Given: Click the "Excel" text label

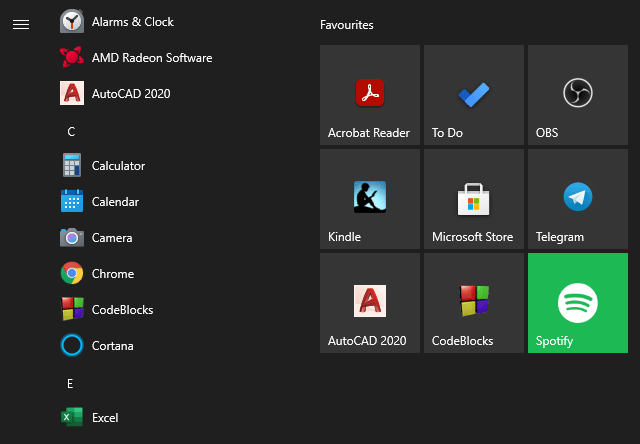Looking at the screenshot, I should point(105,417).
